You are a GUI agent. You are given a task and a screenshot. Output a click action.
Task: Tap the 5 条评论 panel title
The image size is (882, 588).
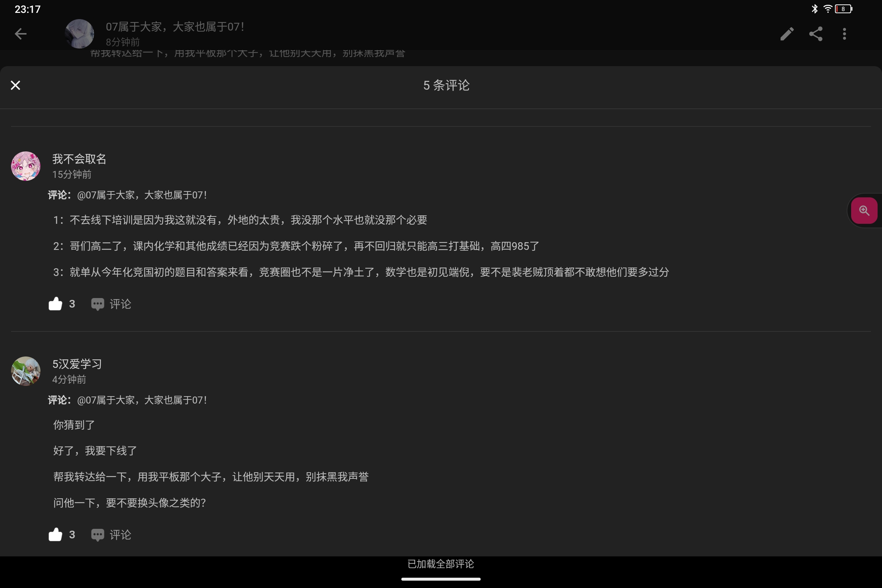[x=446, y=86]
